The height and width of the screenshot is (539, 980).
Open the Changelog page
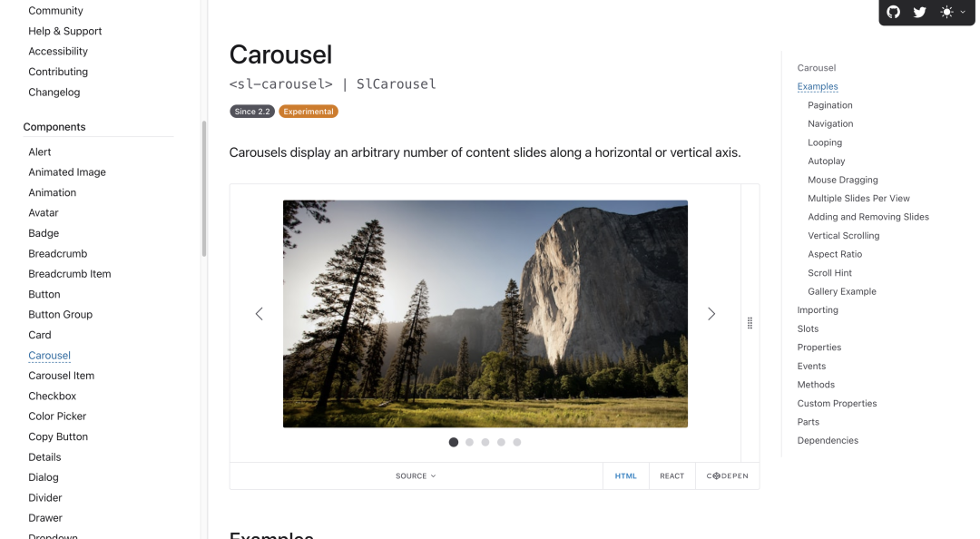click(54, 92)
